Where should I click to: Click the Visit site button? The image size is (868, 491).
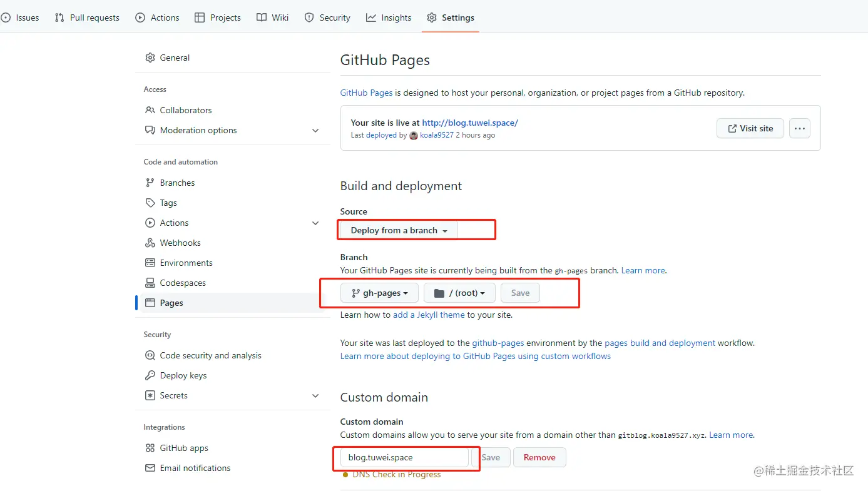pyautogui.click(x=750, y=128)
